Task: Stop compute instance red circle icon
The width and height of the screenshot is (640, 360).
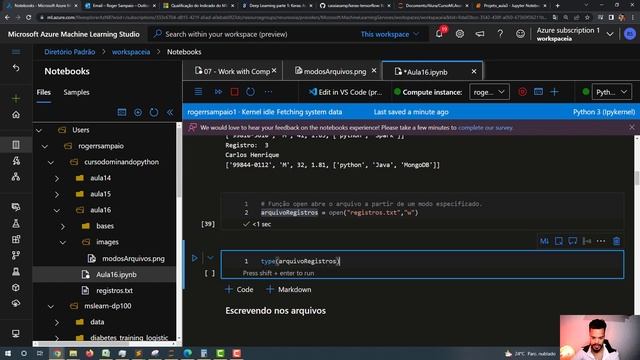Action: (x=522, y=92)
